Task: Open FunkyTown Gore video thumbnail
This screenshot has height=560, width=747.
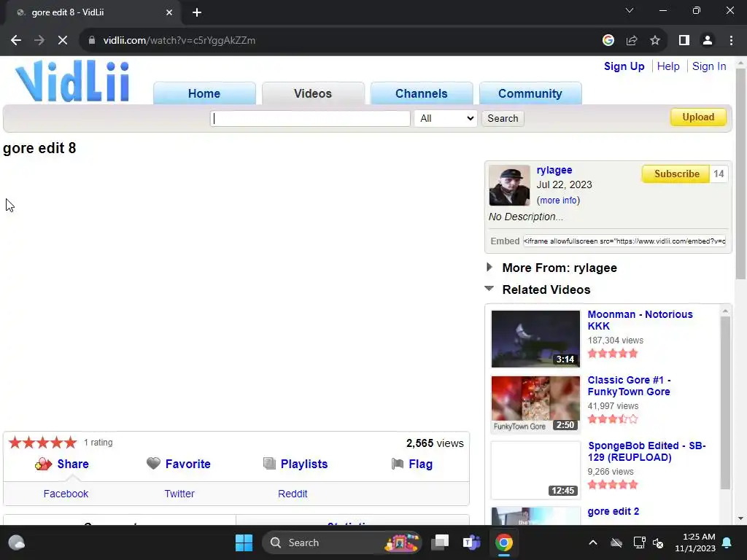Action: 535,404
